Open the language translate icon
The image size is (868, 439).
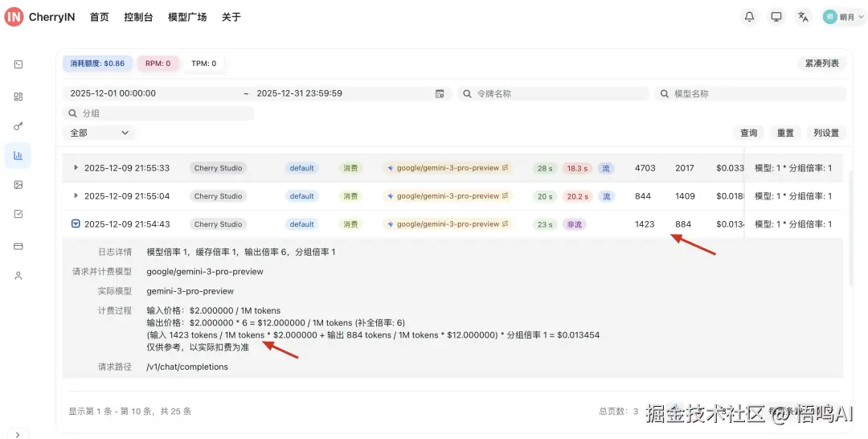coord(803,17)
